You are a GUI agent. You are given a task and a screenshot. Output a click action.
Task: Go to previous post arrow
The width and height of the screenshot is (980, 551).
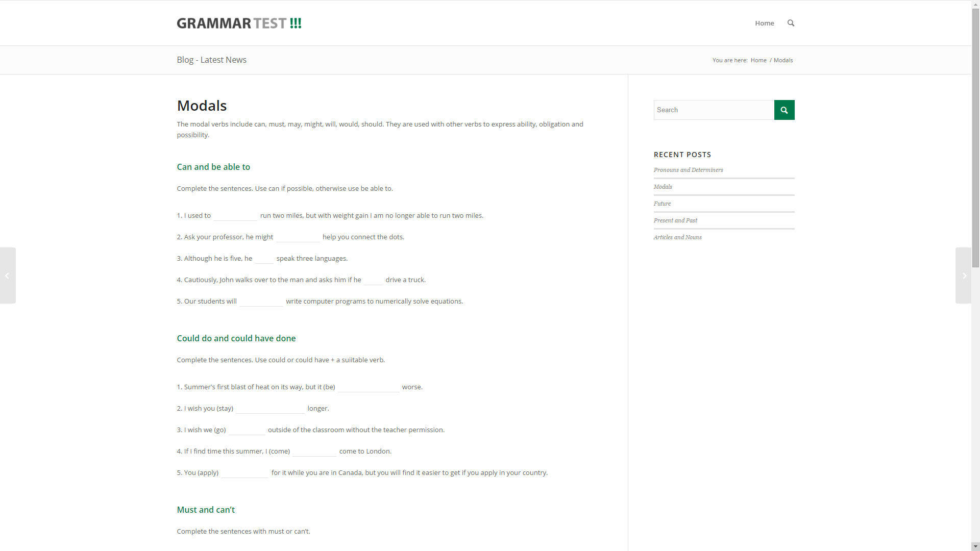7,275
